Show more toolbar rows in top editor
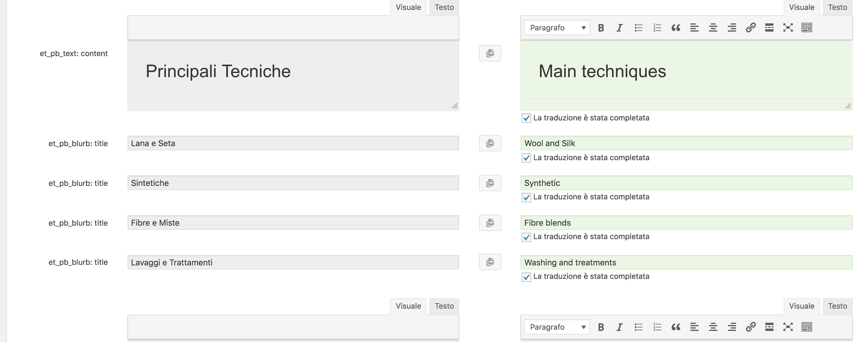Screen dimensions: 868x342 [807, 28]
